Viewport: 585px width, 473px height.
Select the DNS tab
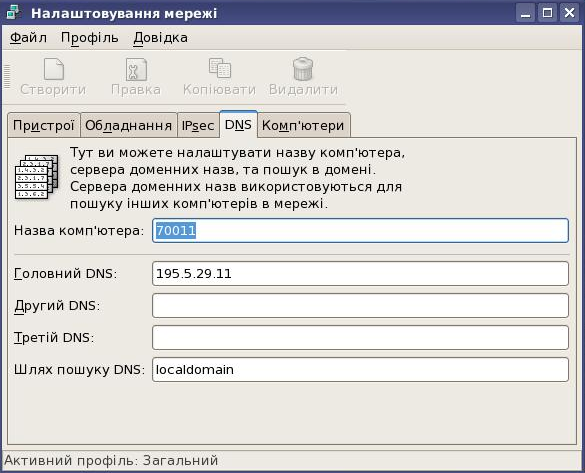[x=238, y=124]
